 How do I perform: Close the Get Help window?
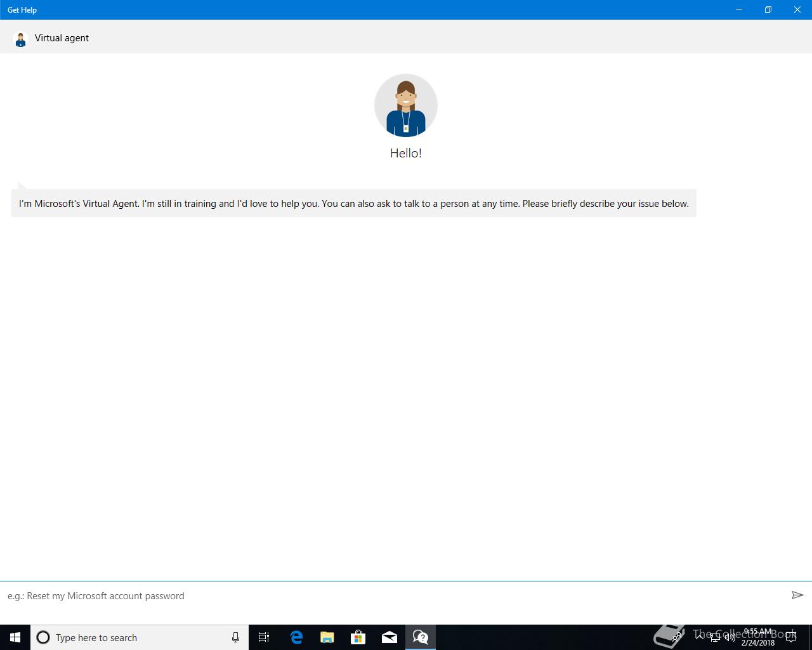pyautogui.click(x=797, y=10)
